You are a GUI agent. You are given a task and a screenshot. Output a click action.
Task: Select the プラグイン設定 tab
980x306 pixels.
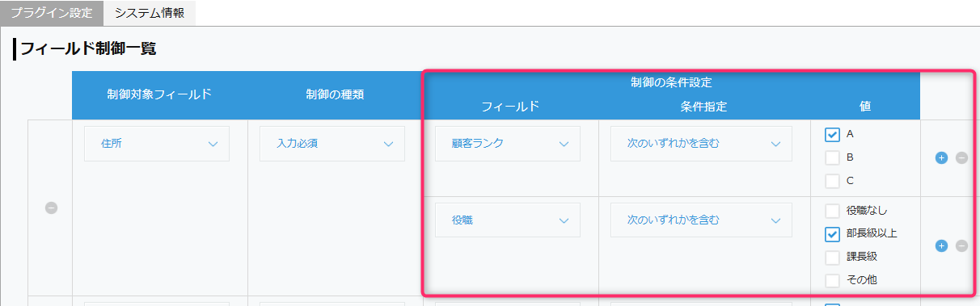tap(52, 13)
